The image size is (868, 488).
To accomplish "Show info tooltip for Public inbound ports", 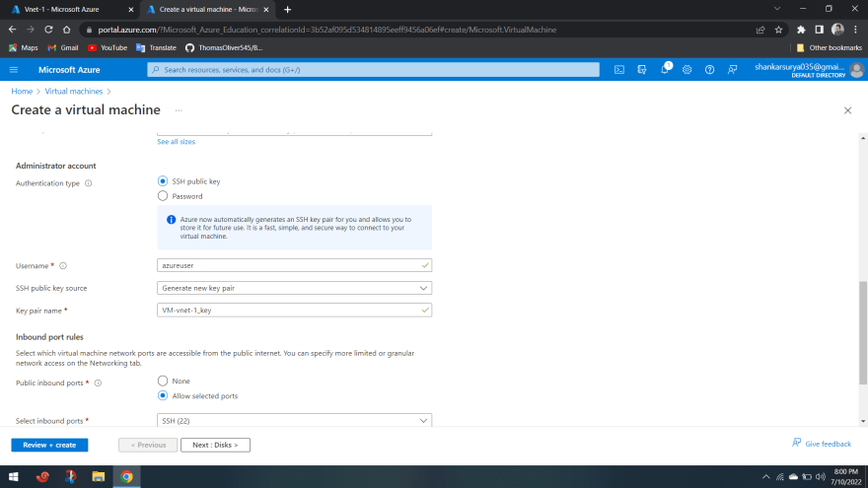I will [x=98, y=383].
